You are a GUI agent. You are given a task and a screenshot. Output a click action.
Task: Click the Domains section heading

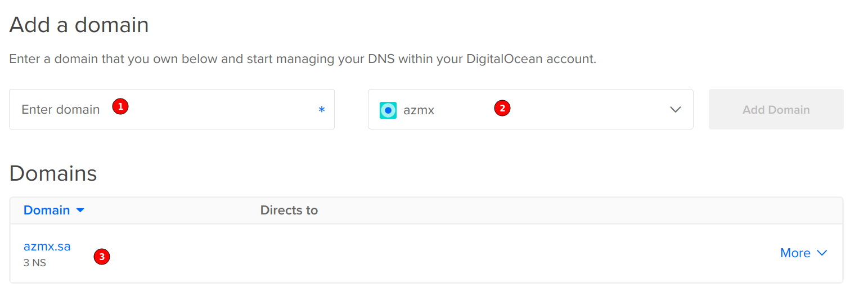53,173
